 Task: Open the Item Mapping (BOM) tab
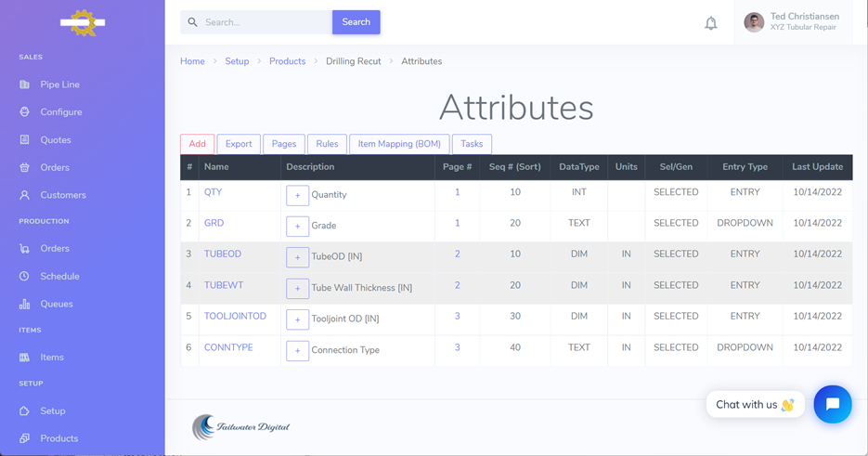click(399, 144)
